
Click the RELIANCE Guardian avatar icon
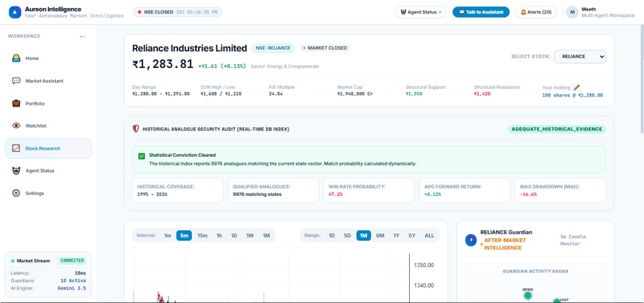point(471,240)
